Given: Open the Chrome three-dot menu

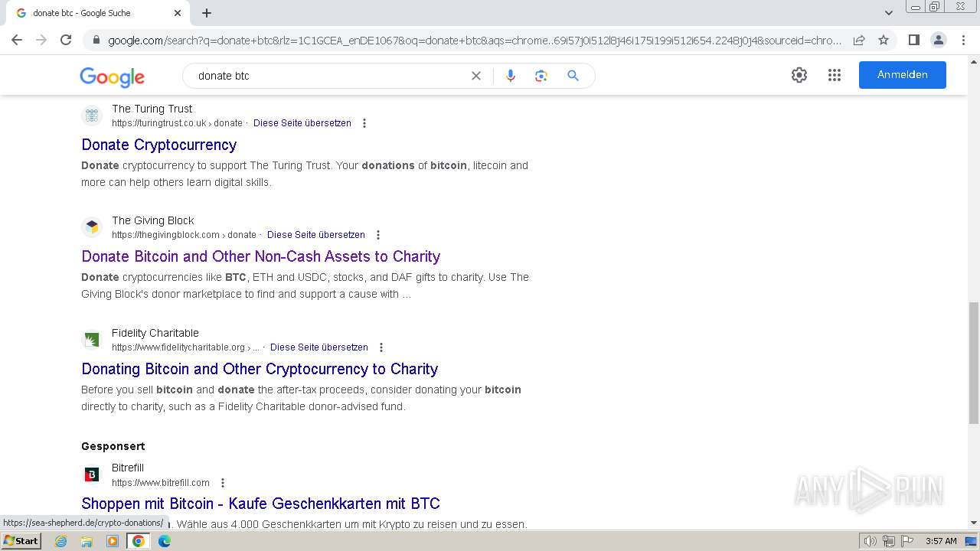Looking at the screenshot, I should click(963, 40).
